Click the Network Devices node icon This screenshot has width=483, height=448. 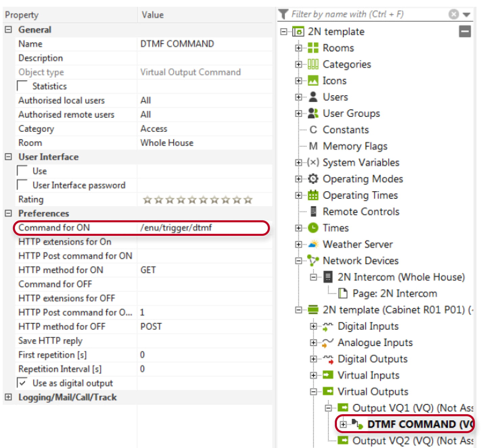pyautogui.click(x=313, y=260)
